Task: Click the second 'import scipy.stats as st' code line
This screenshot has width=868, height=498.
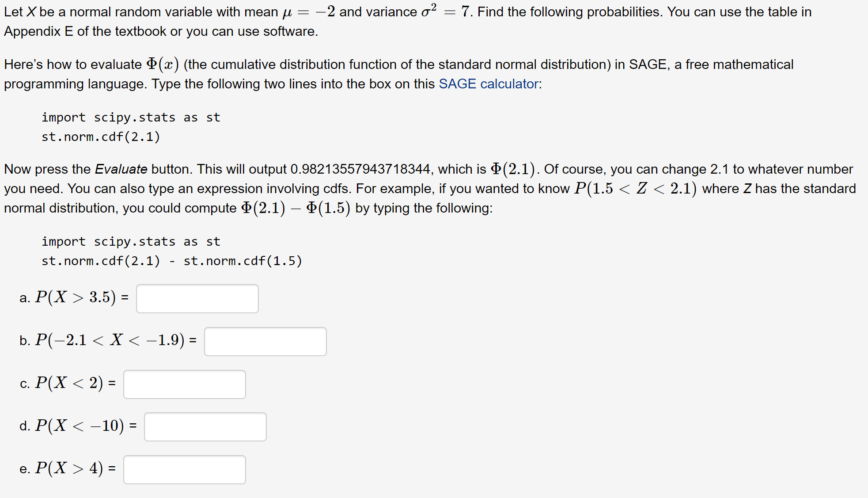Action: point(131,242)
